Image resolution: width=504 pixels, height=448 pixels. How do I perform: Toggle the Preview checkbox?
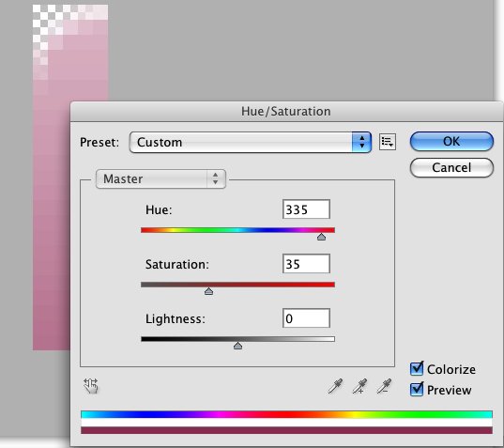pyautogui.click(x=417, y=389)
